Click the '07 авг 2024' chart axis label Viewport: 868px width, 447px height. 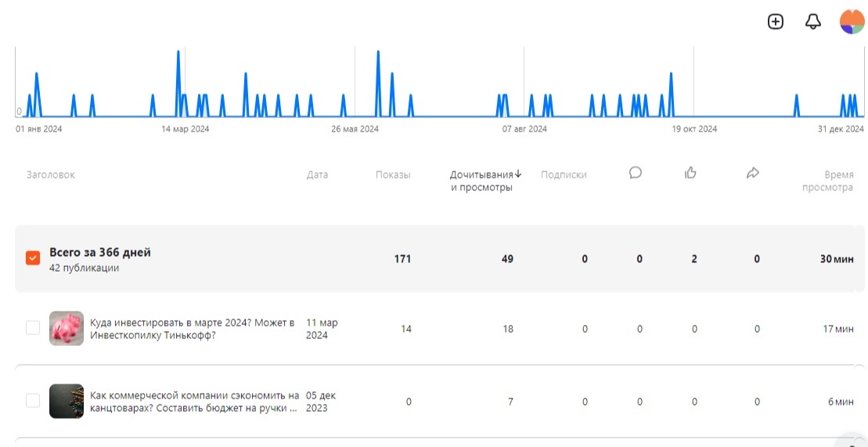click(x=524, y=128)
